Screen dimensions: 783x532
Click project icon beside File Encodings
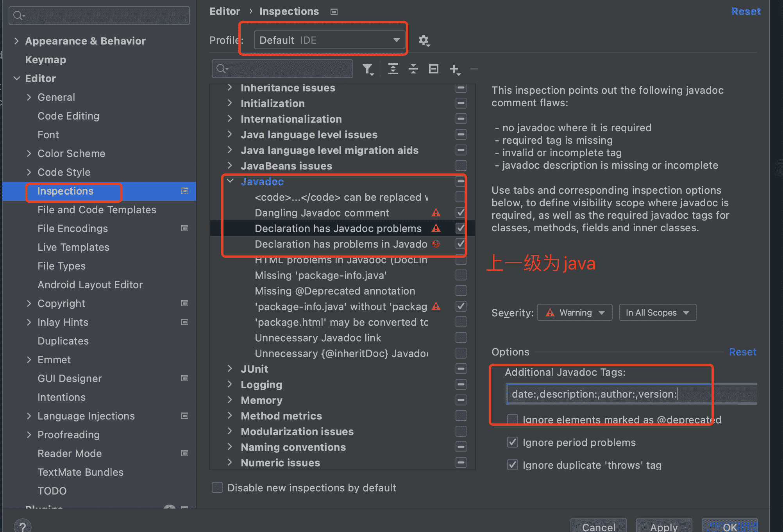pyautogui.click(x=185, y=228)
